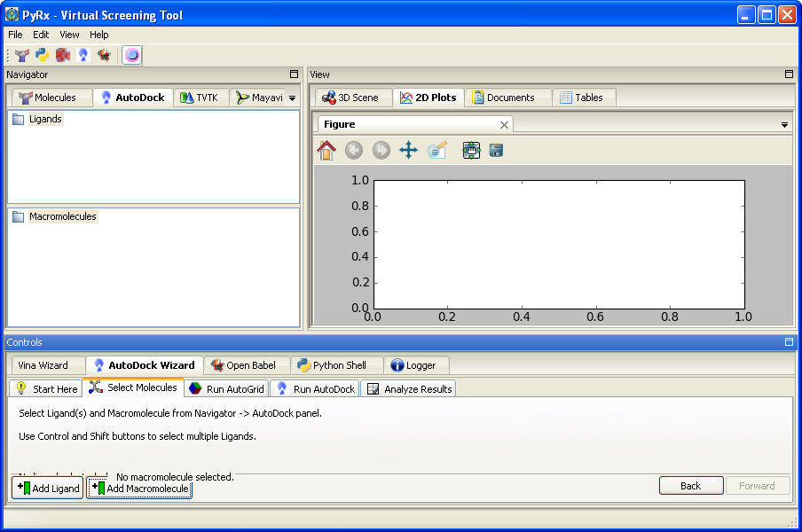Switch to TVTK navigator tab
This screenshot has width=802, height=532.
pyautogui.click(x=201, y=98)
